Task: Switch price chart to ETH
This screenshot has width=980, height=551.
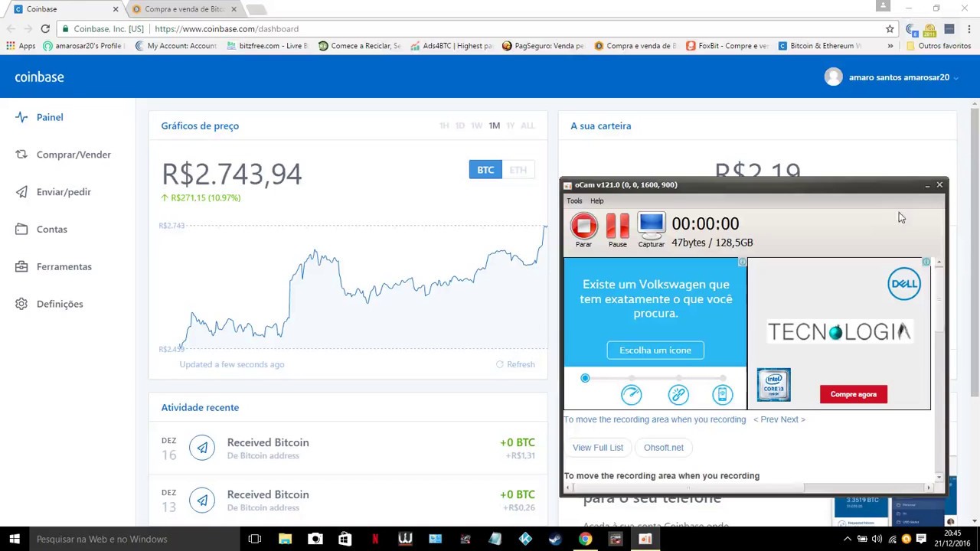Action: (x=518, y=170)
